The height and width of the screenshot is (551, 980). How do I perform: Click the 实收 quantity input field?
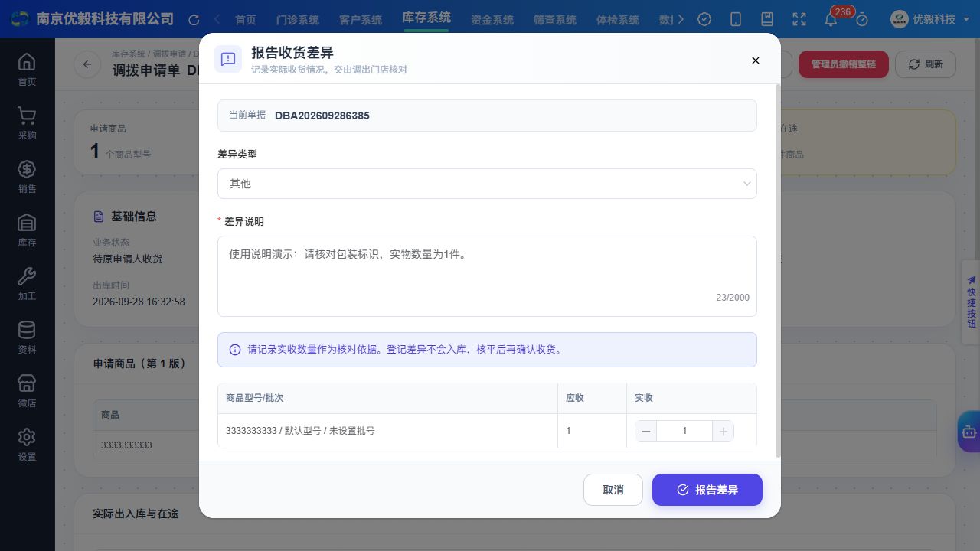(684, 431)
